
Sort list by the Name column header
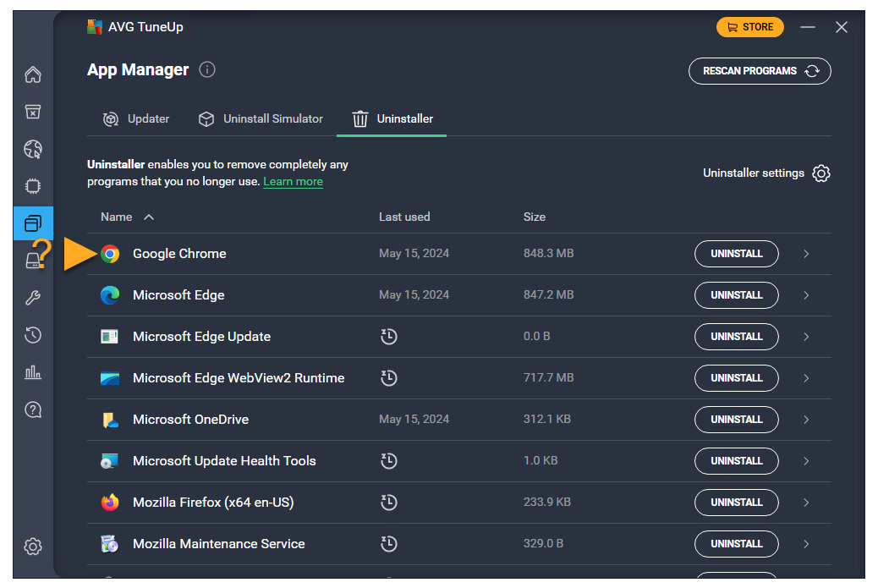point(117,217)
